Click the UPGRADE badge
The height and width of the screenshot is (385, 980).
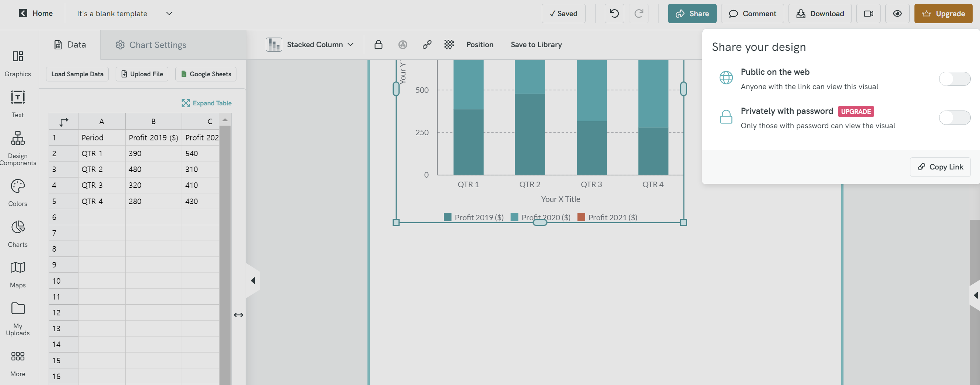[x=855, y=111]
